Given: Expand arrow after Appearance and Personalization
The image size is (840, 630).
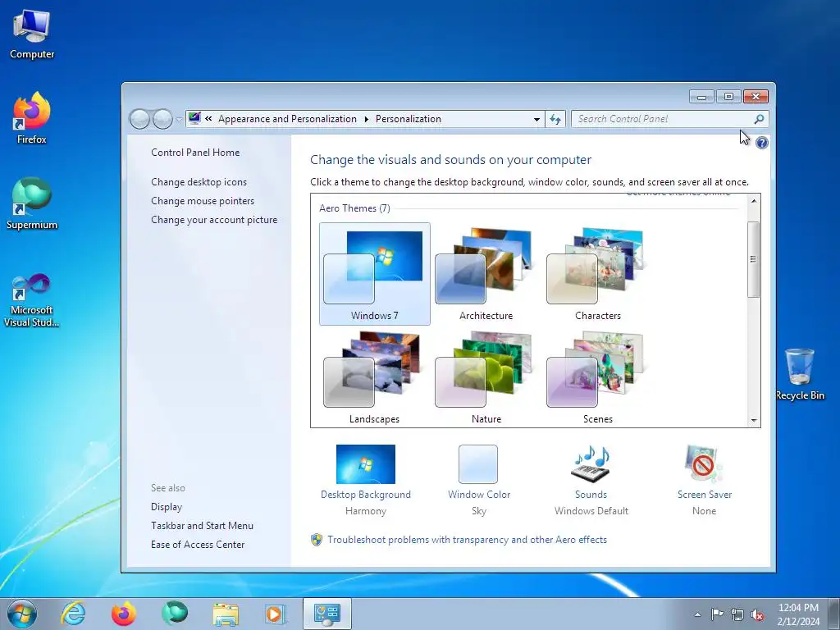Looking at the screenshot, I should click(367, 119).
